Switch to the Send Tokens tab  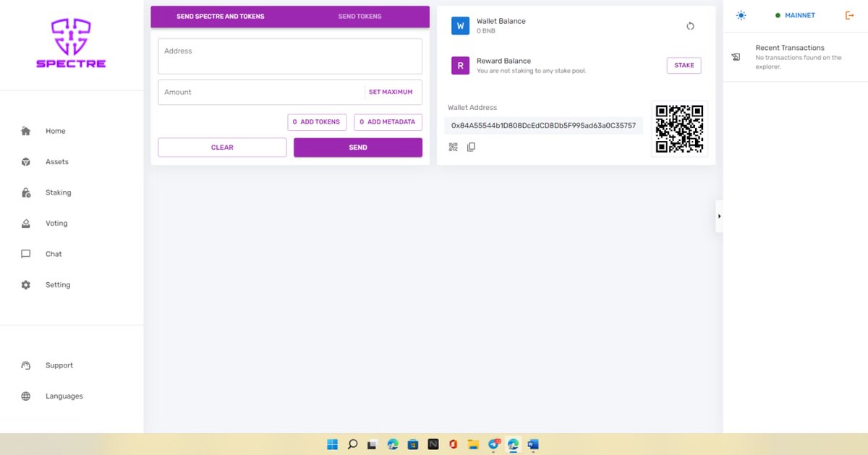(359, 17)
